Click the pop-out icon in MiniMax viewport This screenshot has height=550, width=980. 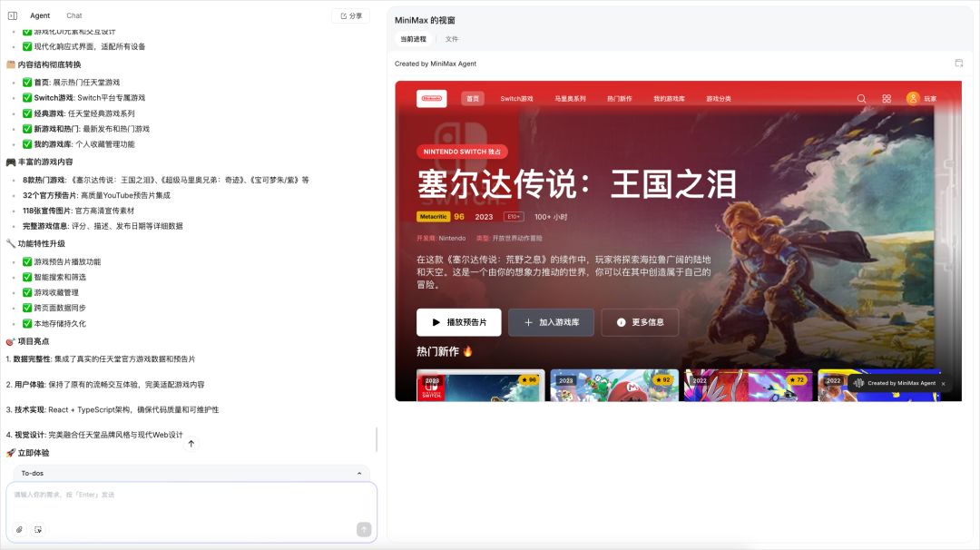tap(959, 63)
